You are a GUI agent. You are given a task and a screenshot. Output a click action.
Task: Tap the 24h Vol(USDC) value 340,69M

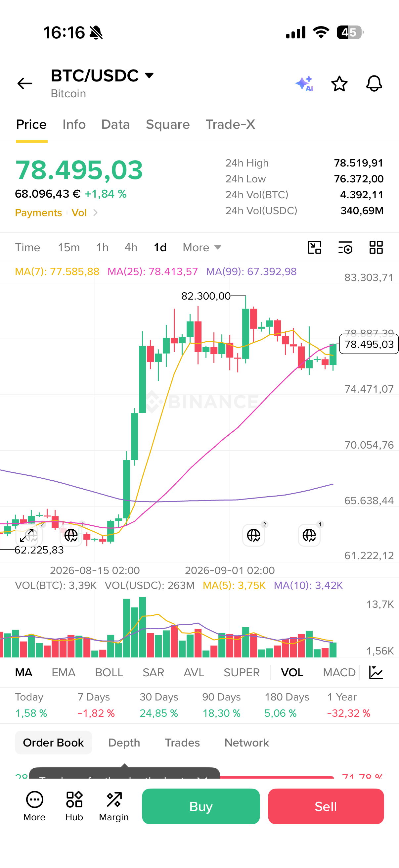click(362, 211)
